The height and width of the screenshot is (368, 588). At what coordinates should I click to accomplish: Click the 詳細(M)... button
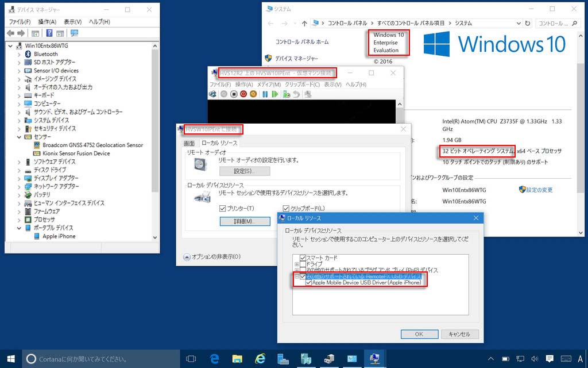click(x=245, y=221)
